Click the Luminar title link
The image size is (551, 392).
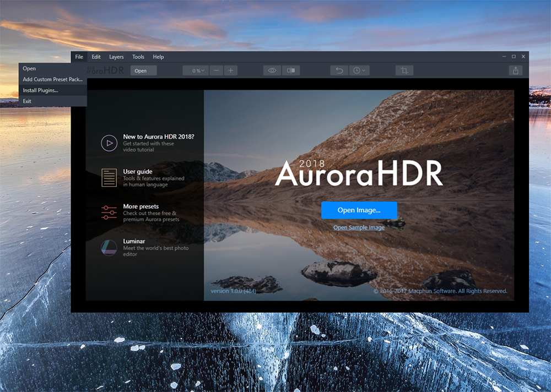(x=134, y=241)
